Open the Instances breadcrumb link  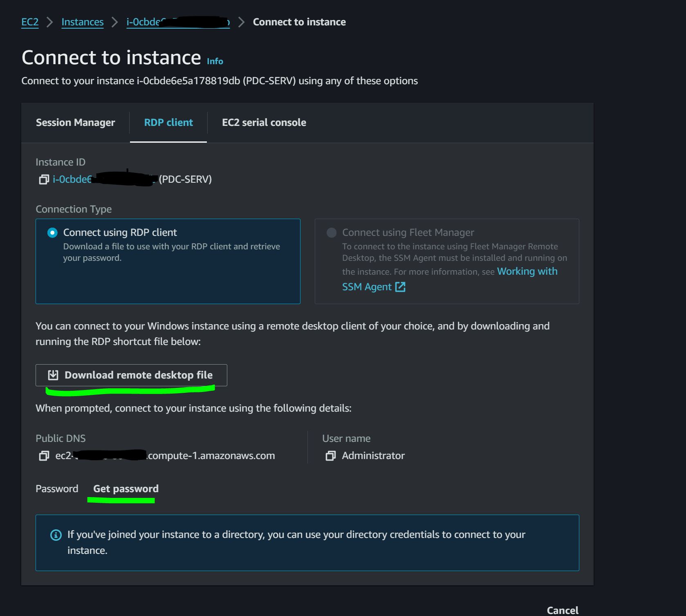click(x=83, y=22)
